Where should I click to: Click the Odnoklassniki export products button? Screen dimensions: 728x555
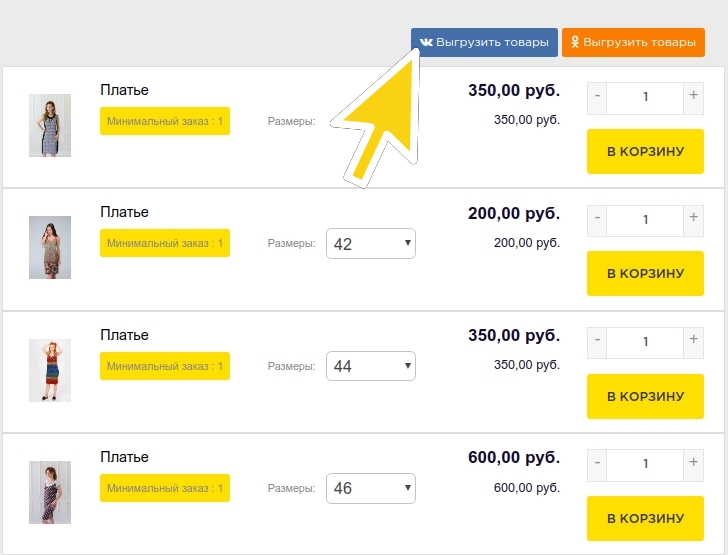coord(633,42)
